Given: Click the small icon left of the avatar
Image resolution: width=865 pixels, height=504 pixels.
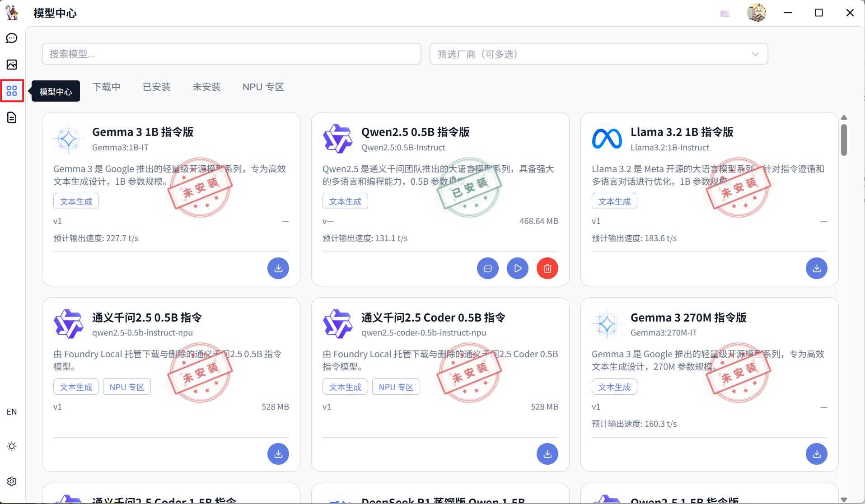Looking at the screenshot, I should point(725,14).
